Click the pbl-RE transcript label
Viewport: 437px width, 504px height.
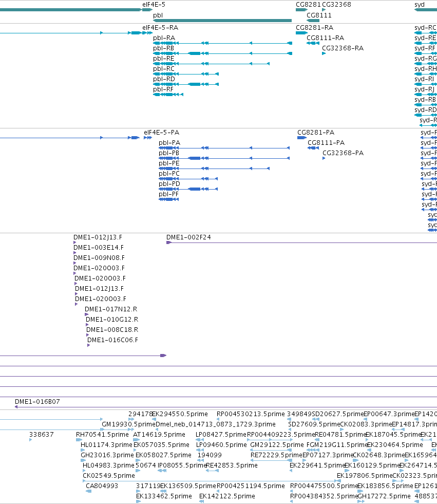click(x=163, y=59)
